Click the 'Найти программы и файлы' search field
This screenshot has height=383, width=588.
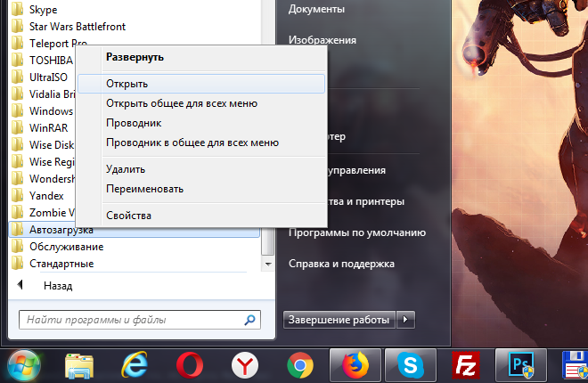click(132, 319)
